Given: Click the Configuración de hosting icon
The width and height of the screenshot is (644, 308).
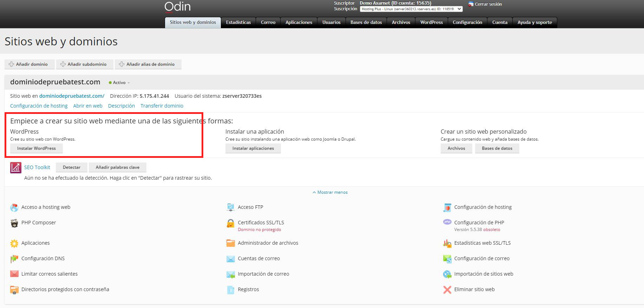Looking at the screenshot, I should pyautogui.click(x=447, y=207).
